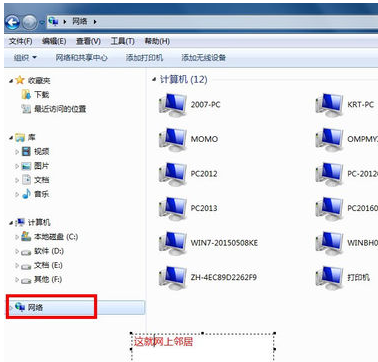Click the PC-2012 computer name in right column
The width and height of the screenshot is (378, 362).
click(362, 174)
